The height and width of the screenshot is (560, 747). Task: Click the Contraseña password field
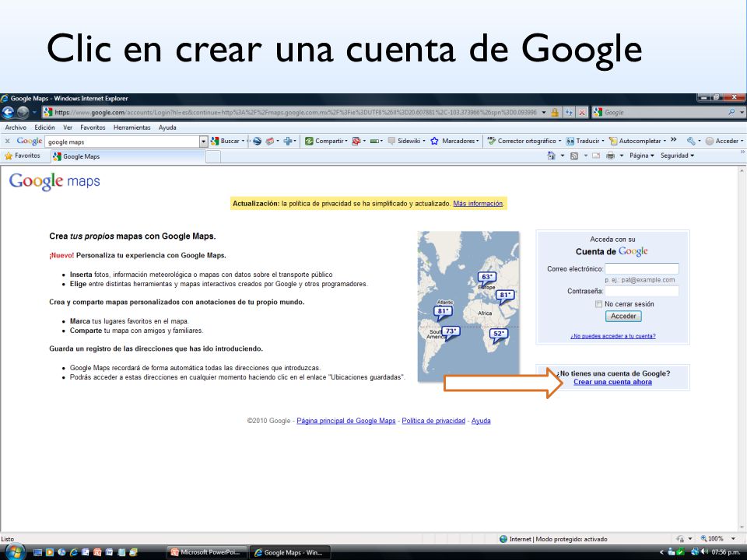tap(642, 291)
